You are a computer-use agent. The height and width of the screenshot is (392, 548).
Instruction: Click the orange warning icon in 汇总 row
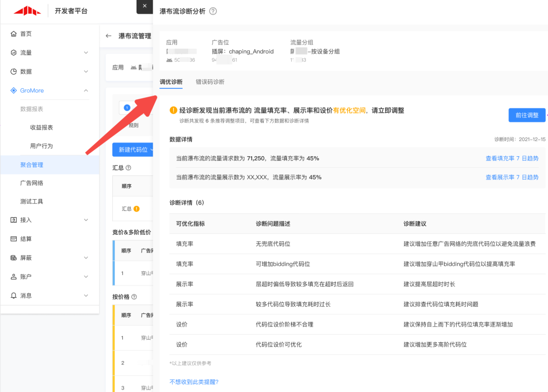pyautogui.click(x=136, y=209)
